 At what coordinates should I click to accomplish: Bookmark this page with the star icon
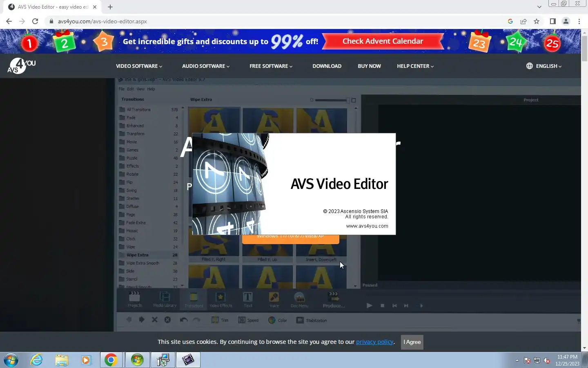click(x=537, y=21)
